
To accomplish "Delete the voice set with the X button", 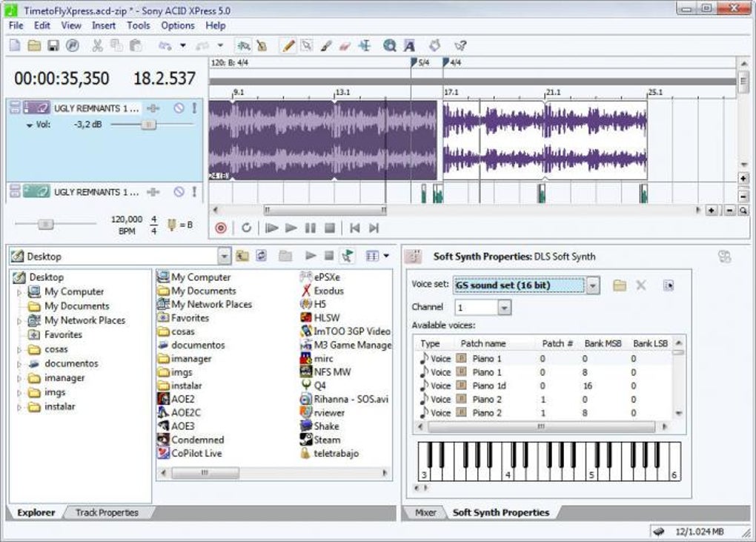I will 640,285.
